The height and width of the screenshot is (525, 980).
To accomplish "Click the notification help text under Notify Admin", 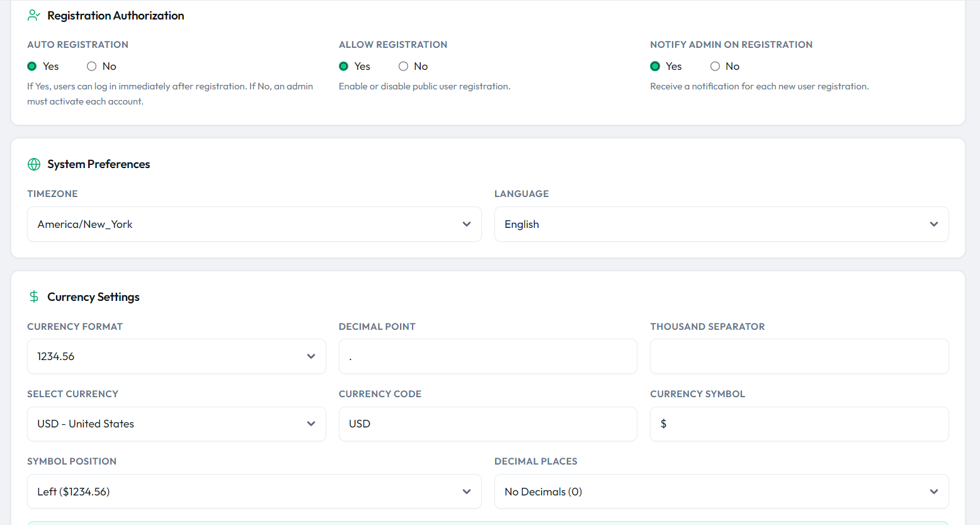I will click(x=760, y=86).
